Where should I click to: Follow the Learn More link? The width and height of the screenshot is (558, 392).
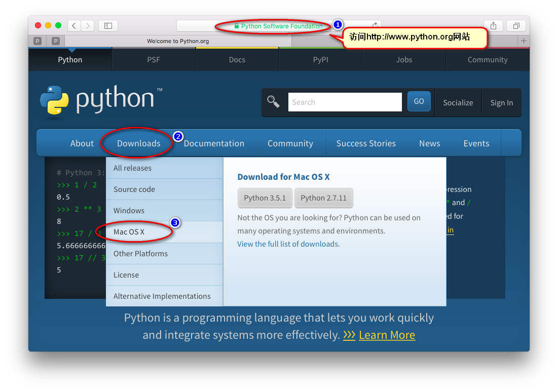click(387, 335)
